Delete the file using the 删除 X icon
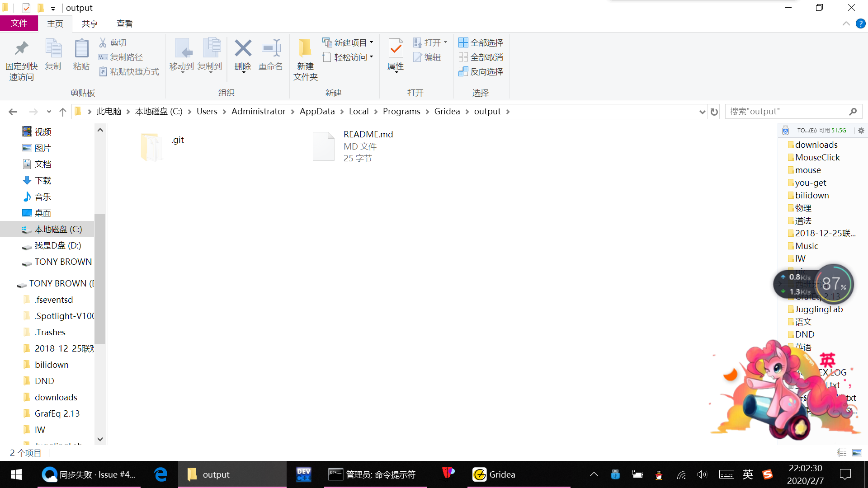 coord(242,55)
